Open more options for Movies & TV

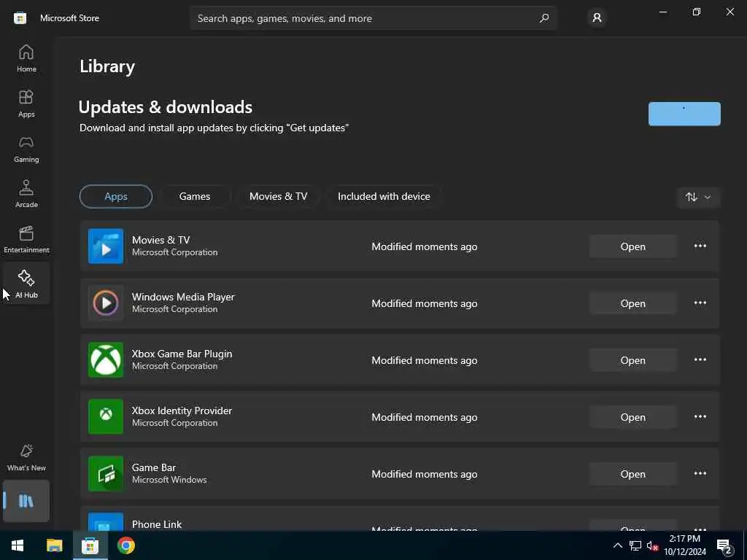click(x=700, y=246)
